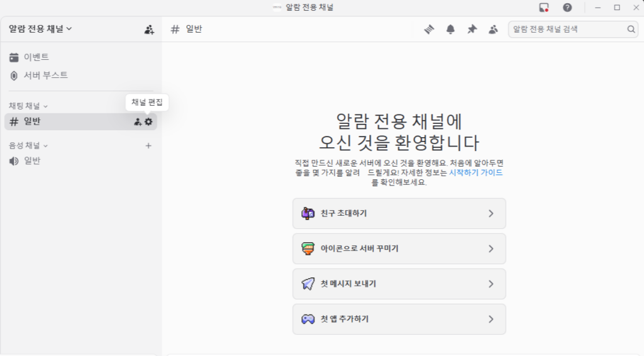
Task: Click the invite icon on 일반 text channel
Action: [x=138, y=122]
